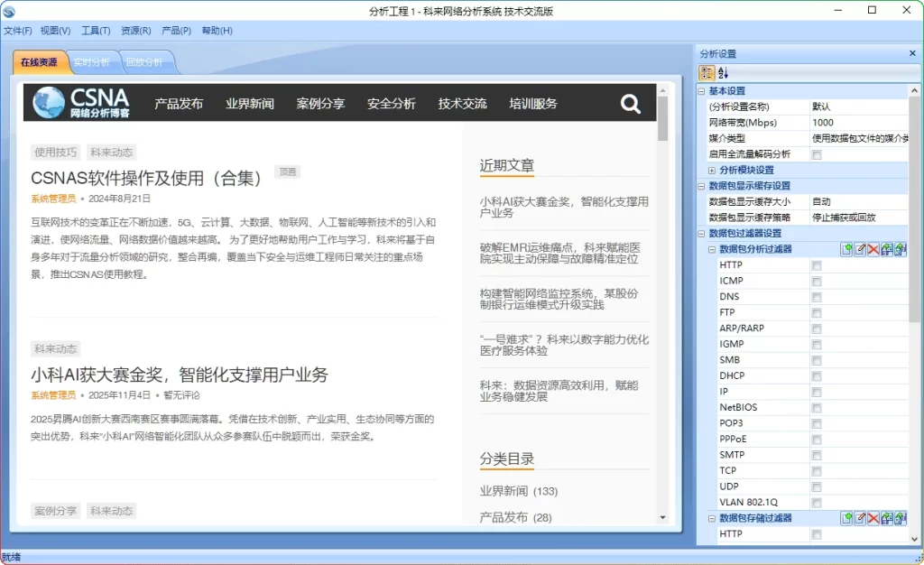Collapse the 数据包显示缓存设置 section
Viewport: 924px width, 565px height.
pyautogui.click(x=699, y=186)
